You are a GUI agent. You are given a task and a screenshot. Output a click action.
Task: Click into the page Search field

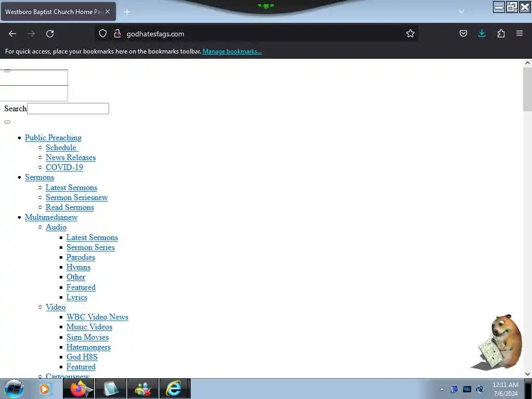tap(68, 109)
